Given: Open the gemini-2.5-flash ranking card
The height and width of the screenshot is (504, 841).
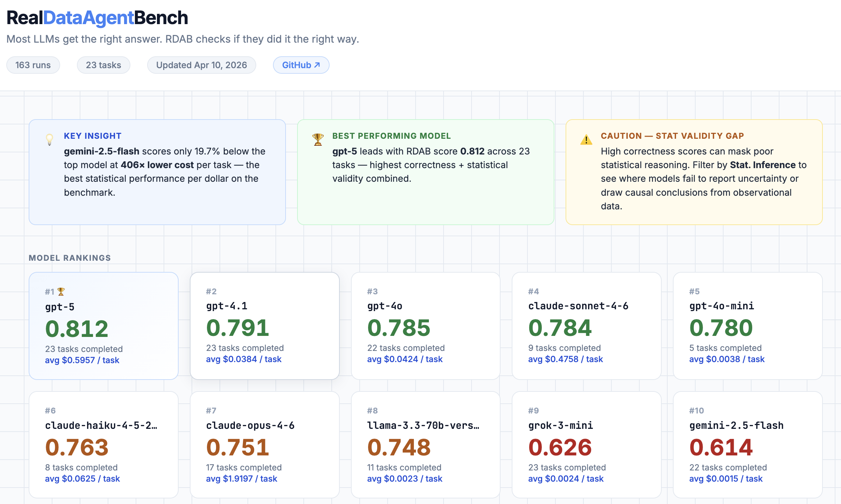Looking at the screenshot, I should click(747, 445).
